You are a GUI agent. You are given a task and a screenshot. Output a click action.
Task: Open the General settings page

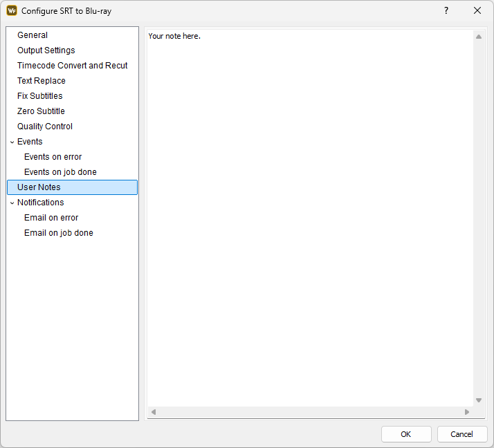point(33,35)
